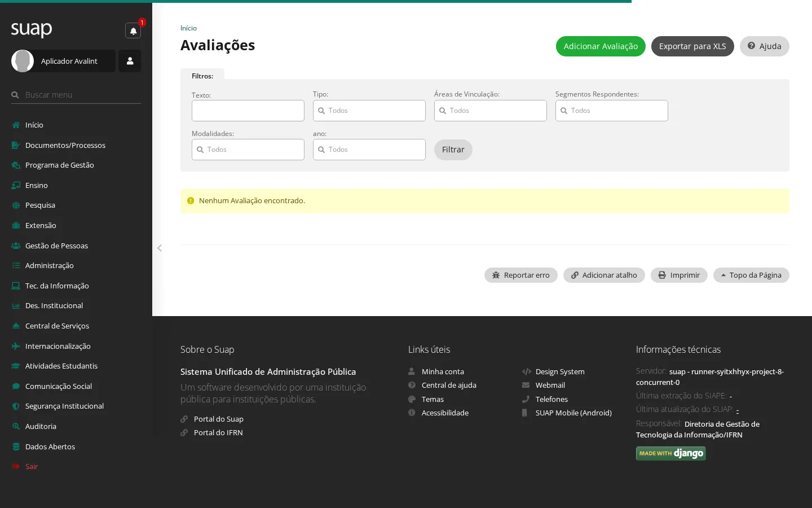Click the Extensão sidebar icon
The width and height of the screenshot is (812, 508).
coord(16,225)
